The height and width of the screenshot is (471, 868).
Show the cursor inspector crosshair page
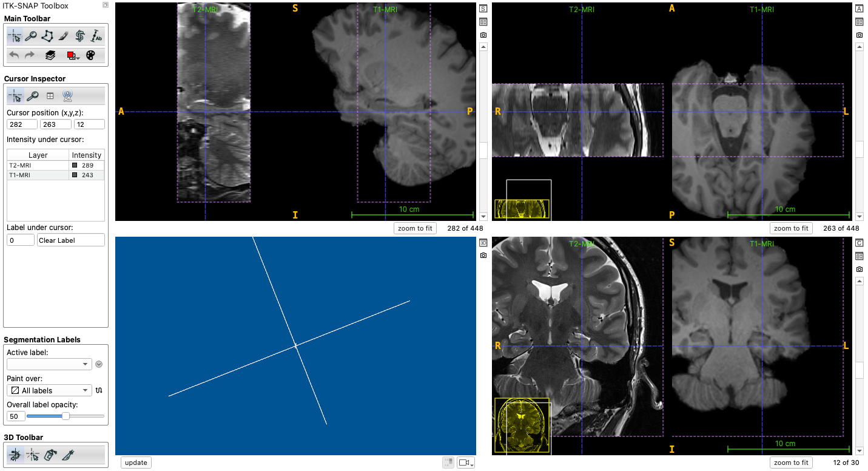(x=15, y=96)
